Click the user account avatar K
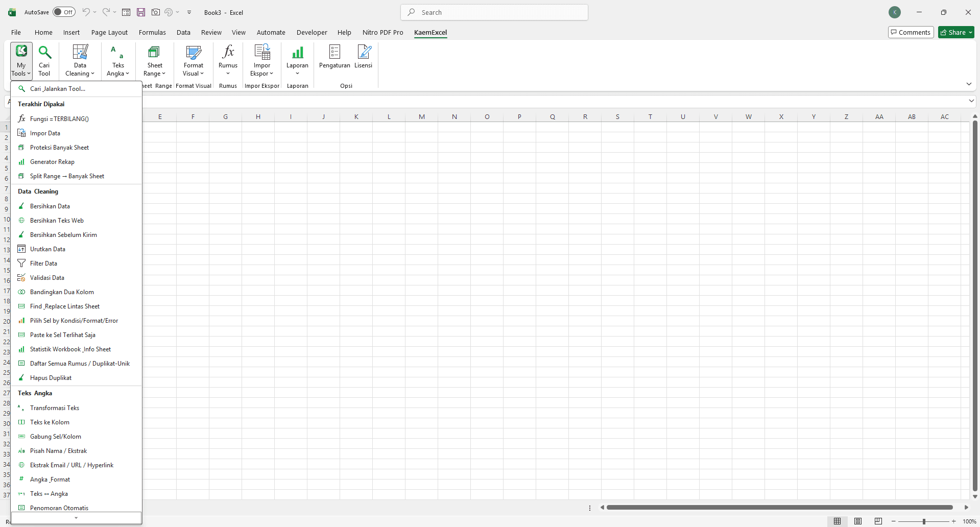The height and width of the screenshot is (527, 980). [x=895, y=12]
